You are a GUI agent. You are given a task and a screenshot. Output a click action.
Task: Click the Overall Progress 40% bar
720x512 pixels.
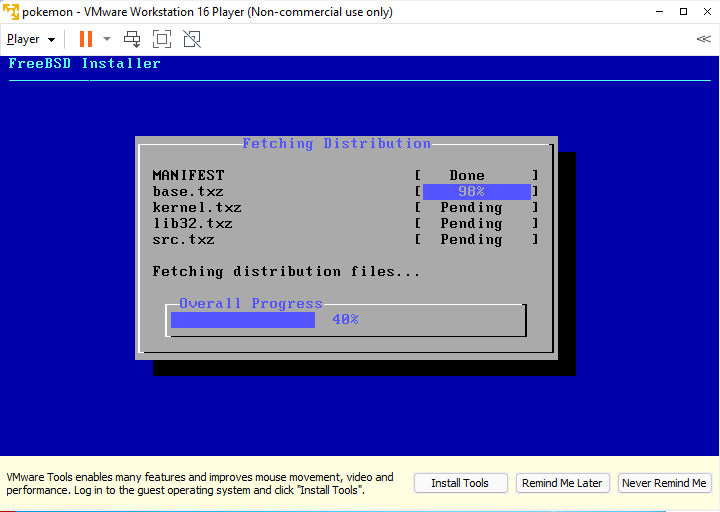pos(346,320)
